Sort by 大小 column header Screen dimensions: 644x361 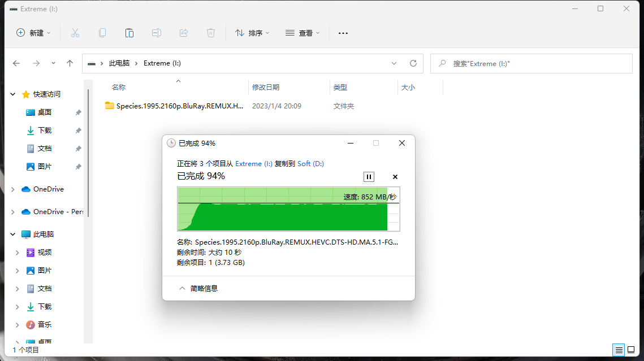point(408,88)
